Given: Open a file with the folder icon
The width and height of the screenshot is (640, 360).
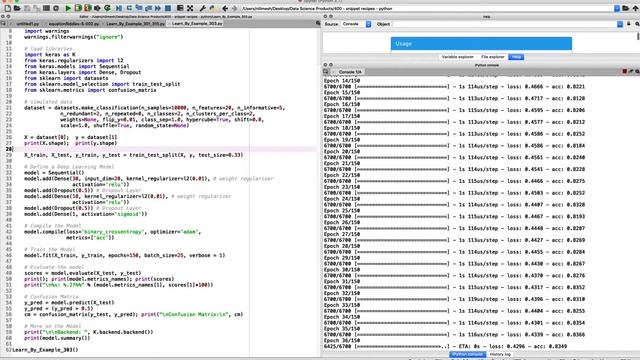Looking at the screenshot, I should 17,8.
